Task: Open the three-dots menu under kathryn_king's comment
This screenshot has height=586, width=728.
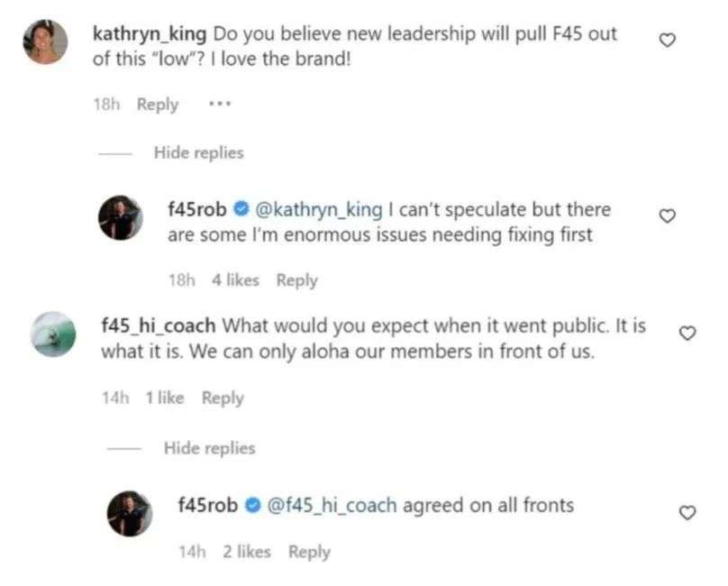Action: [x=219, y=104]
